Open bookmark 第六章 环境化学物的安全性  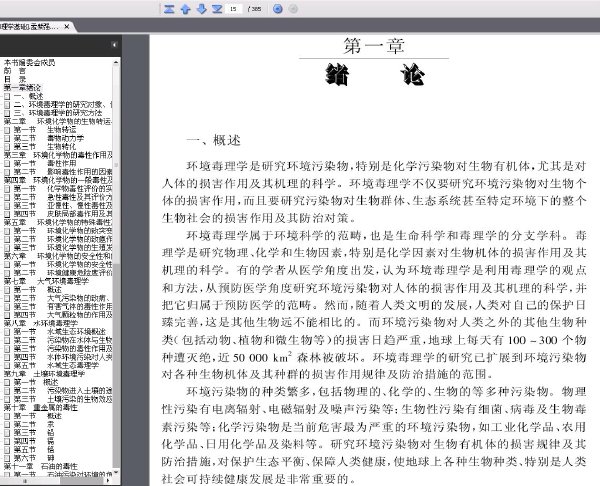(58, 256)
